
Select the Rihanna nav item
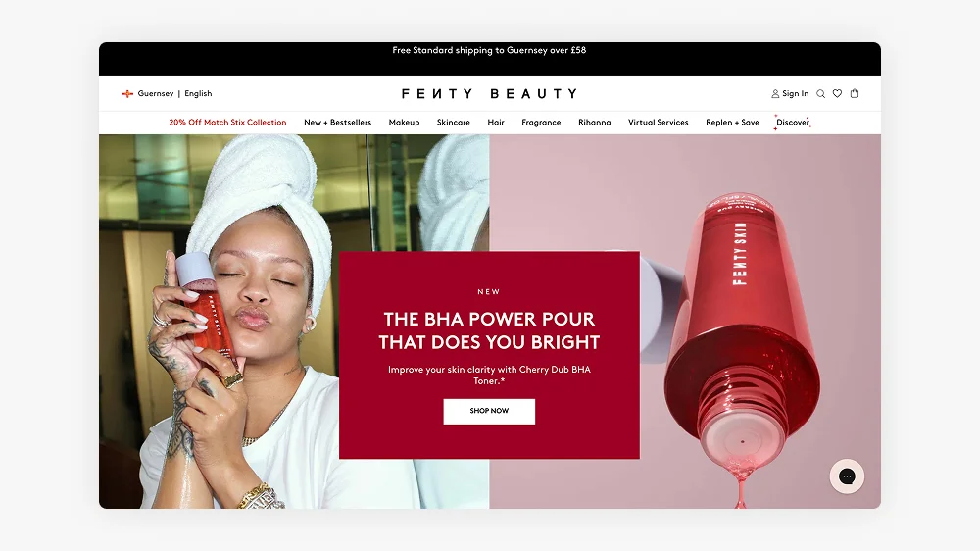(595, 123)
